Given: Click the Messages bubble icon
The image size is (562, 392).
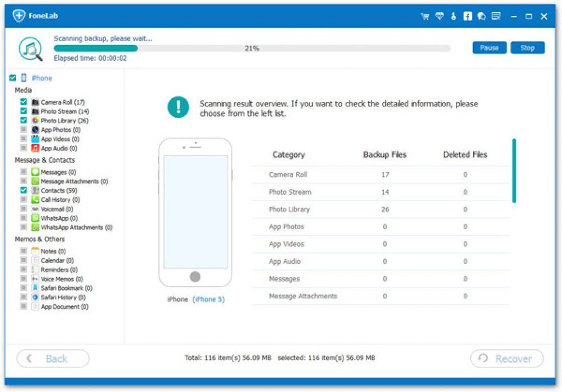Looking at the screenshot, I should click(x=35, y=172).
